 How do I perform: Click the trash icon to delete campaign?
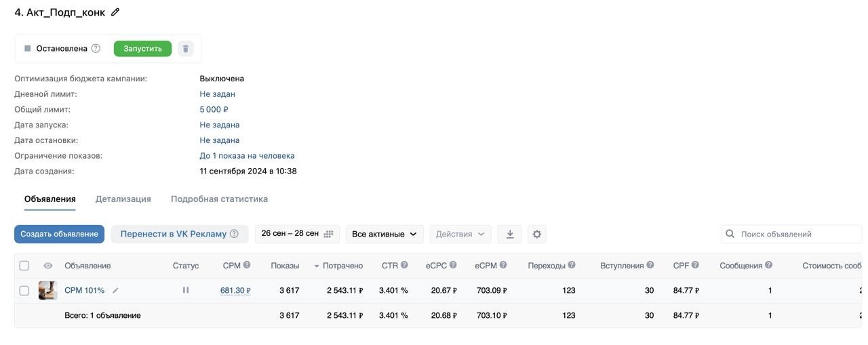coord(185,49)
